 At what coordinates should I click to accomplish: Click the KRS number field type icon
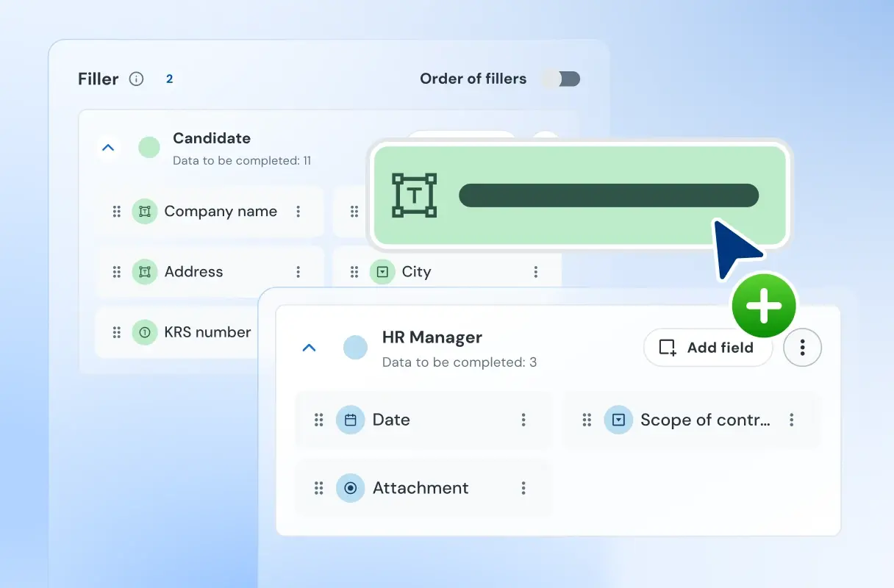coord(145,332)
